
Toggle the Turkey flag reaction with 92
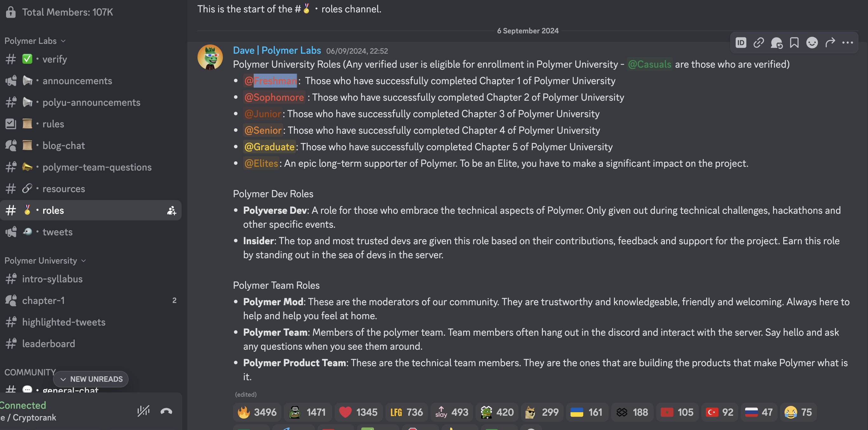[719, 412]
